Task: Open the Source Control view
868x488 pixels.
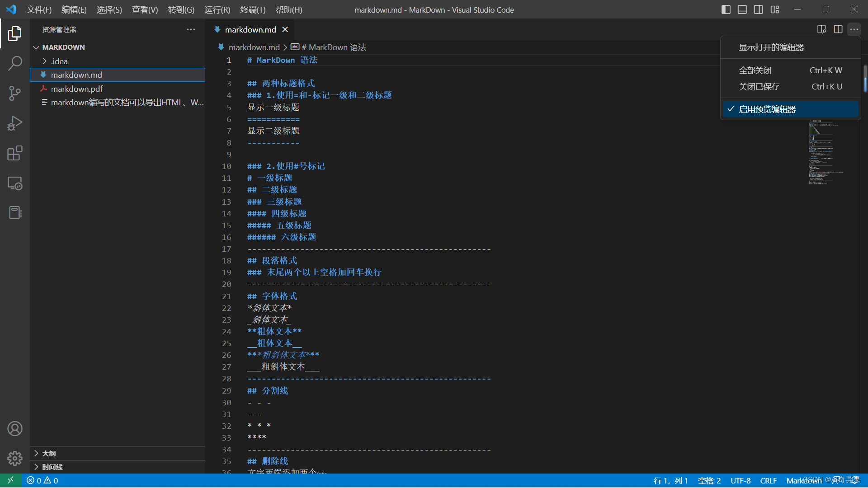Action: click(x=15, y=94)
